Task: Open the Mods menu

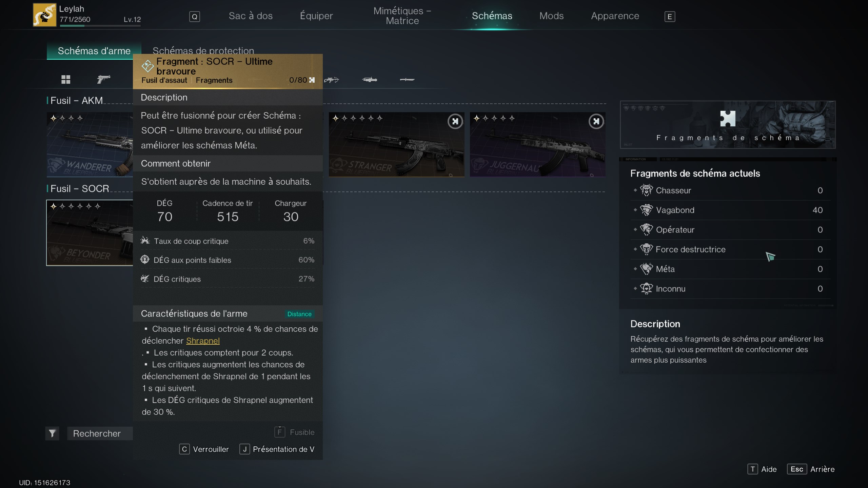Action: (551, 16)
